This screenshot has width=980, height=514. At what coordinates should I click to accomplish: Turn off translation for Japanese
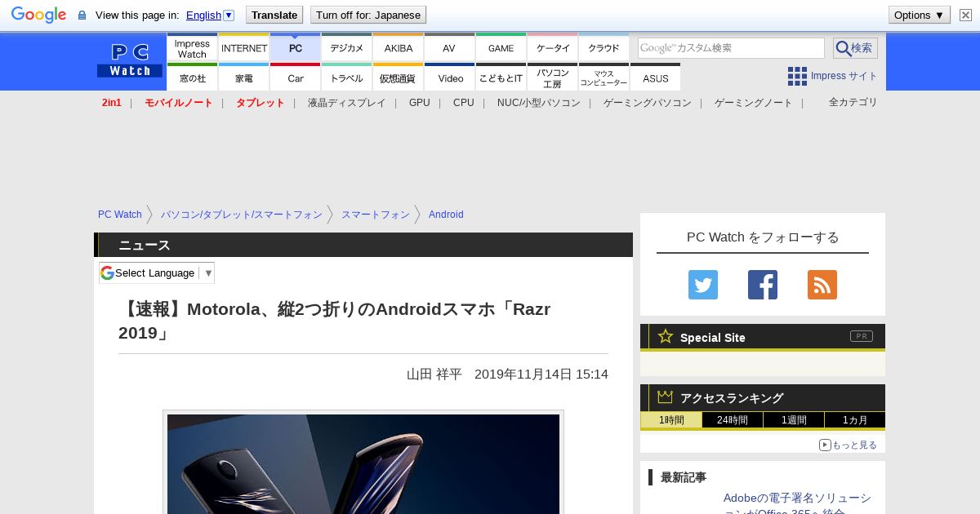368,15
